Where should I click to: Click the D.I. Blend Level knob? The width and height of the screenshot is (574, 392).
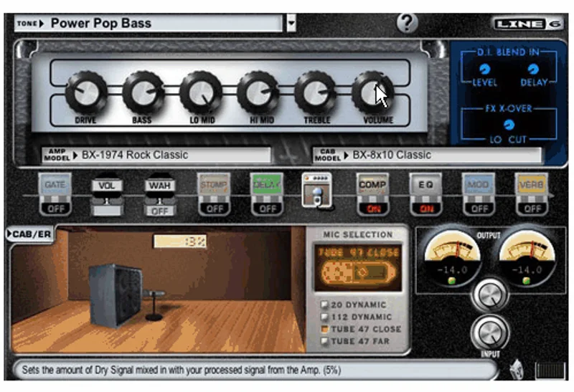click(x=485, y=69)
